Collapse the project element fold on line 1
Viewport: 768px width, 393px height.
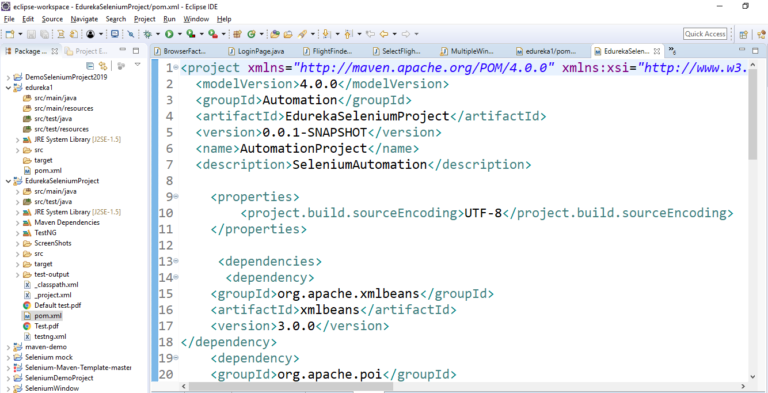click(x=176, y=68)
